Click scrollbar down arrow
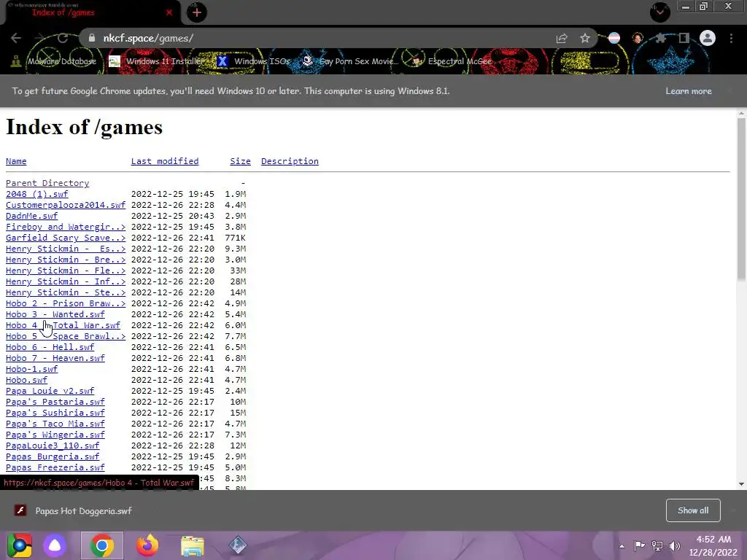 pos(741,484)
